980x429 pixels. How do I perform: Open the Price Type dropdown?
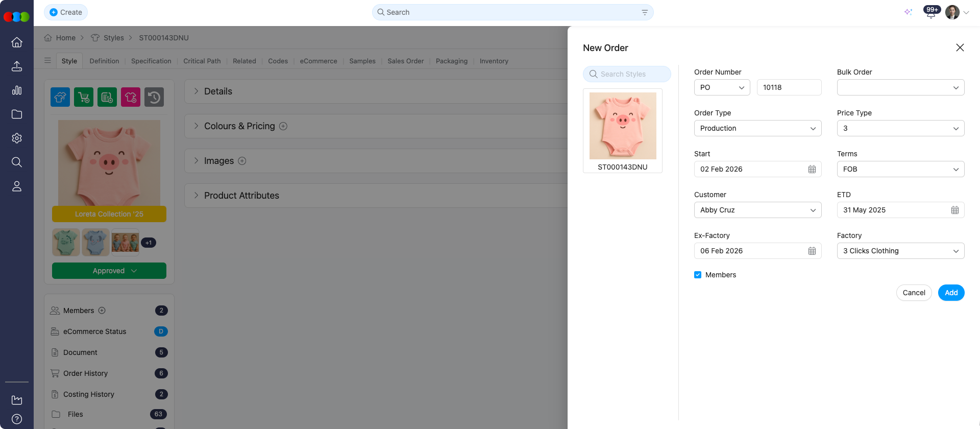tap(901, 128)
